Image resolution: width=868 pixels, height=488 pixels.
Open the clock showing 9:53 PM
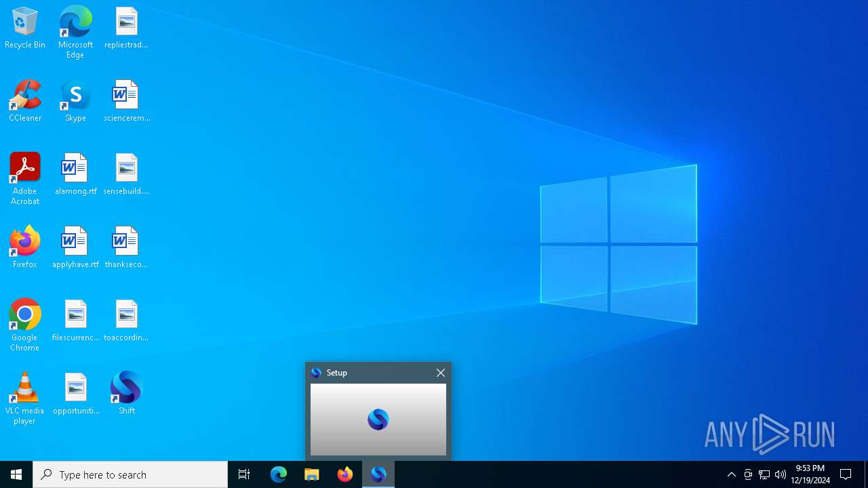[810, 474]
